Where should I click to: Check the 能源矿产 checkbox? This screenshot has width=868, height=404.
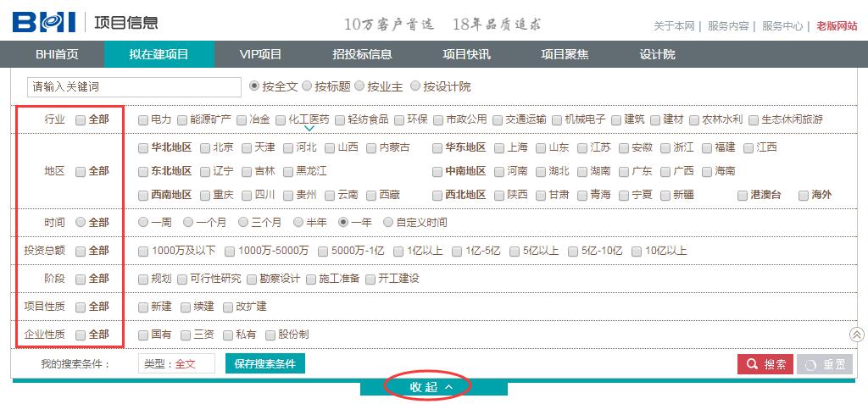(182, 119)
